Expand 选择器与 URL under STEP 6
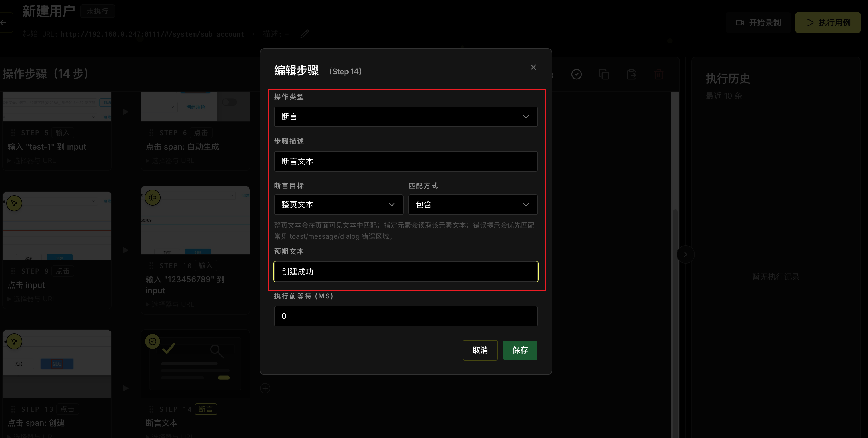868x438 pixels. pos(170,160)
